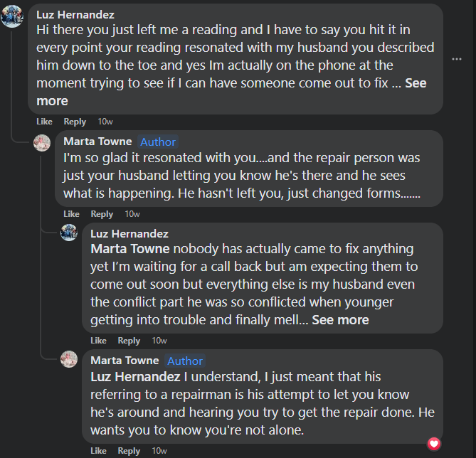Click the 10w timestamp on the top comment
The image size is (476, 458).
coord(105,122)
